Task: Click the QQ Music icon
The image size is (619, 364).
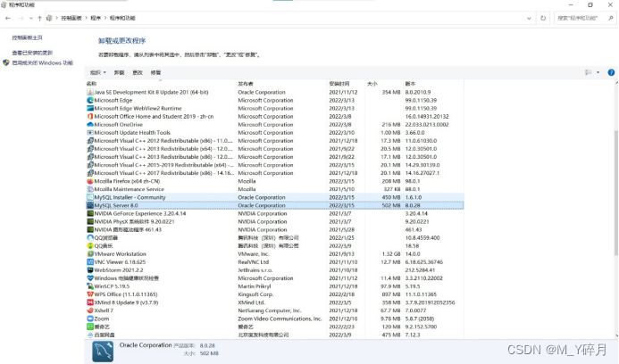Action: [90, 245]
